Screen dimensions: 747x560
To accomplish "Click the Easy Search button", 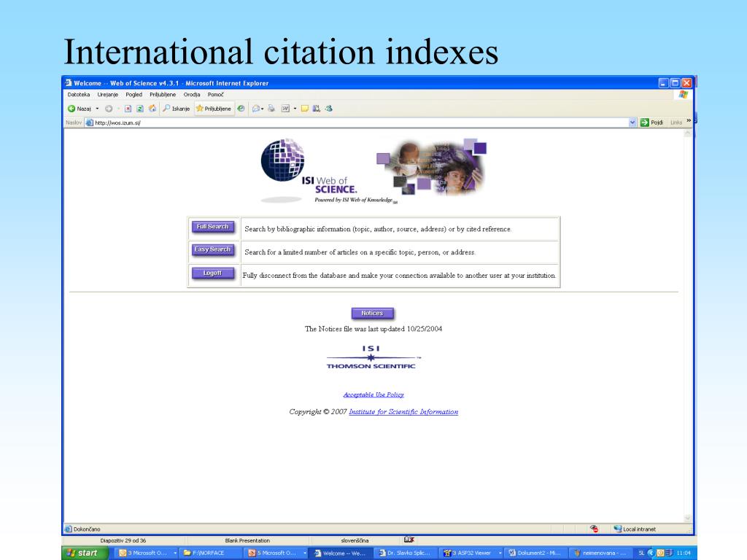I will click(x=212, y=249).
